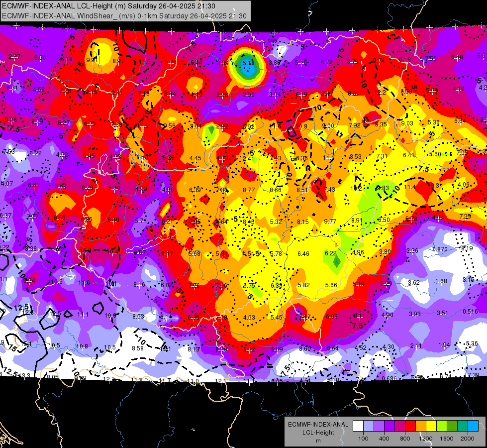Click the white legend swatch below 100
The width and height of the screenshot is (487, 448).
pyautogui.click(x=358, y=426)
